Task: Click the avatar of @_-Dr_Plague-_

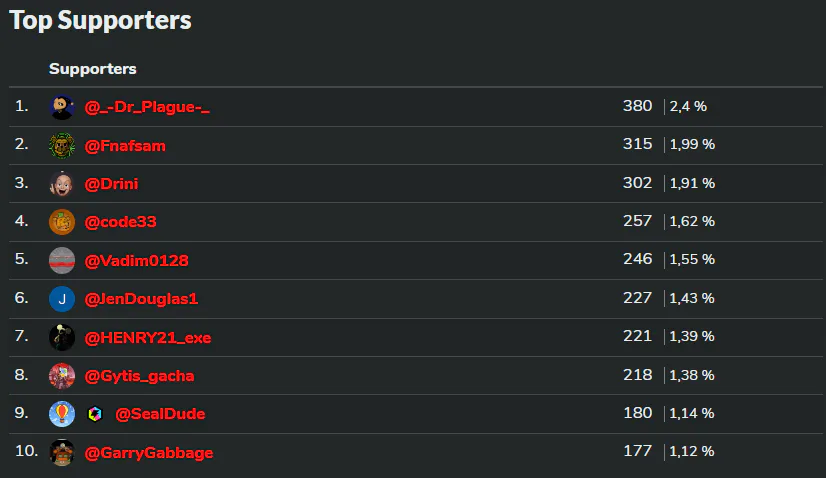Action: (x=62, y=107)
